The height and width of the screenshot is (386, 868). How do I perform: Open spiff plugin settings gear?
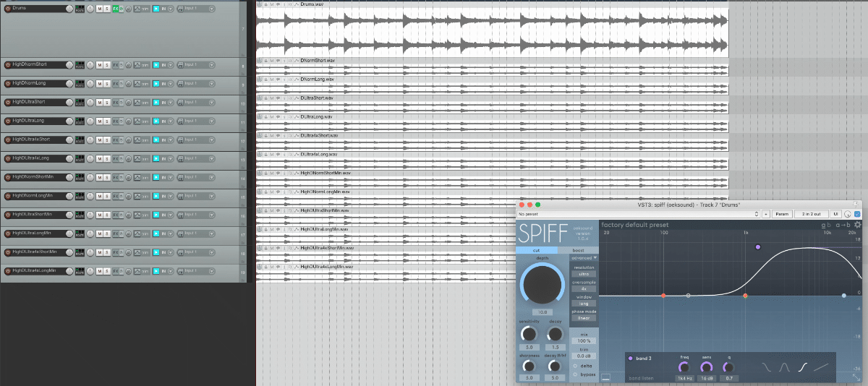coord(857,225)
